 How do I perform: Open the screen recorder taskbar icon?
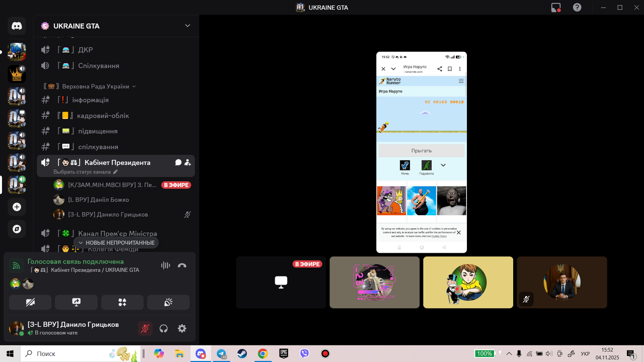[x=325, y=353]
